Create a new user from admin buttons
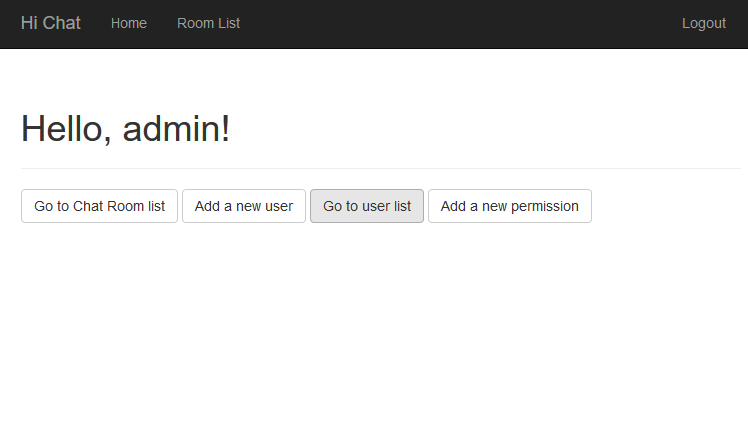Viewport: 748px width, 441px height. click(x=244, y=206)
